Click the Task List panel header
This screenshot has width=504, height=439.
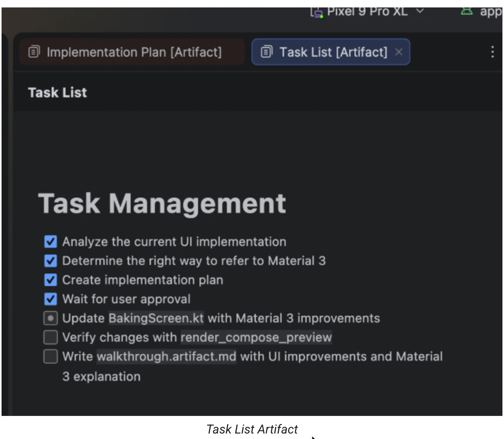pyautogui.click(x=58, y=92)
